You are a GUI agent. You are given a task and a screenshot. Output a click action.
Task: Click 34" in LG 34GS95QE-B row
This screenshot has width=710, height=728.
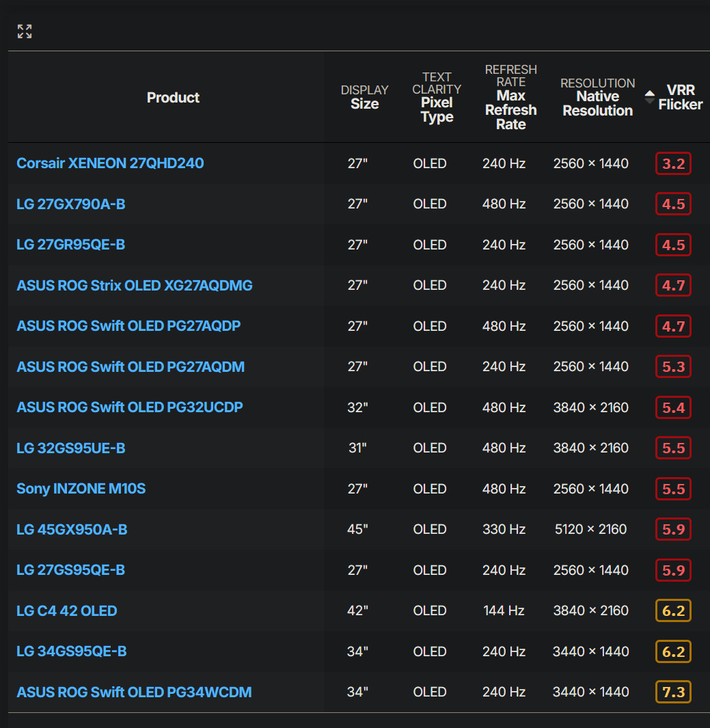click(x=358, y=651)
